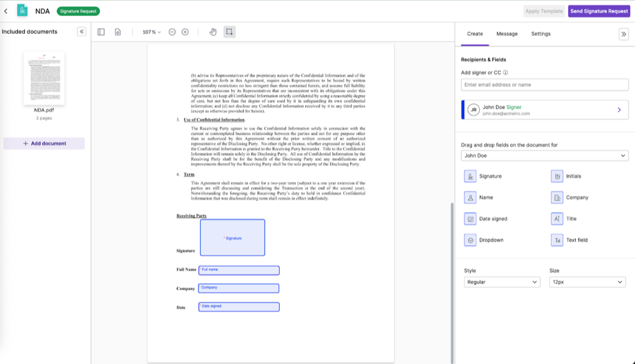The width and height of the screenshot is (635, 364).
Task: Pick the Initials field type
Action: (557, 176)
